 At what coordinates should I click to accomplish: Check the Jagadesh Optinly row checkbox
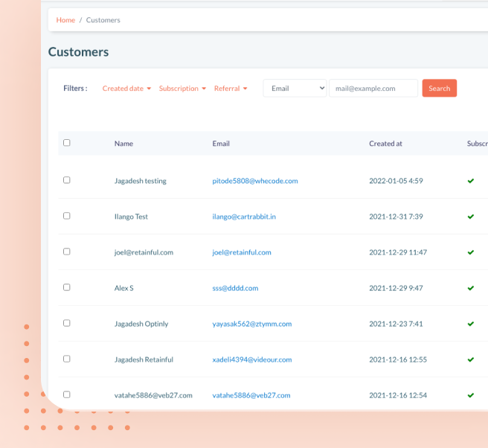(67, 323)
